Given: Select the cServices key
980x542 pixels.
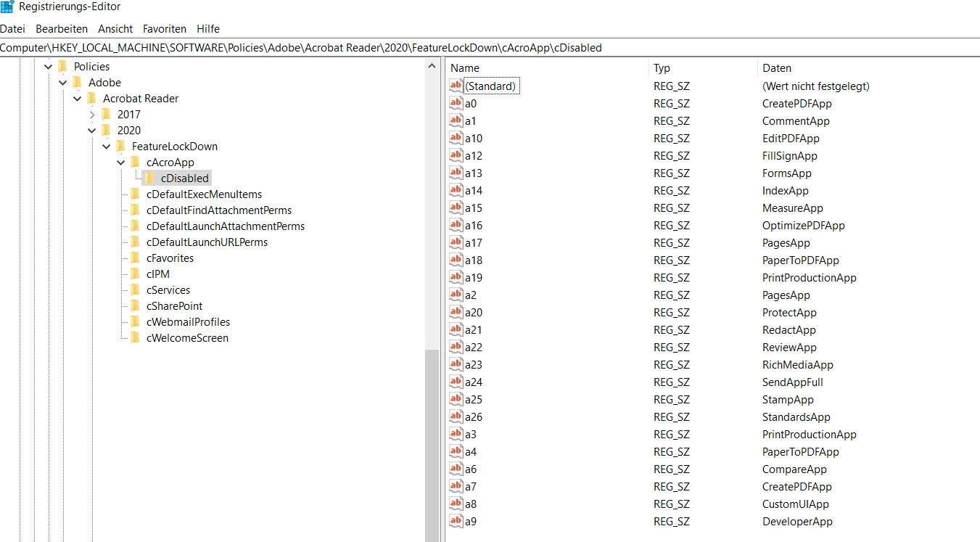Looking at the screenshot, I should pyautogui.click(x=168, y=290).
